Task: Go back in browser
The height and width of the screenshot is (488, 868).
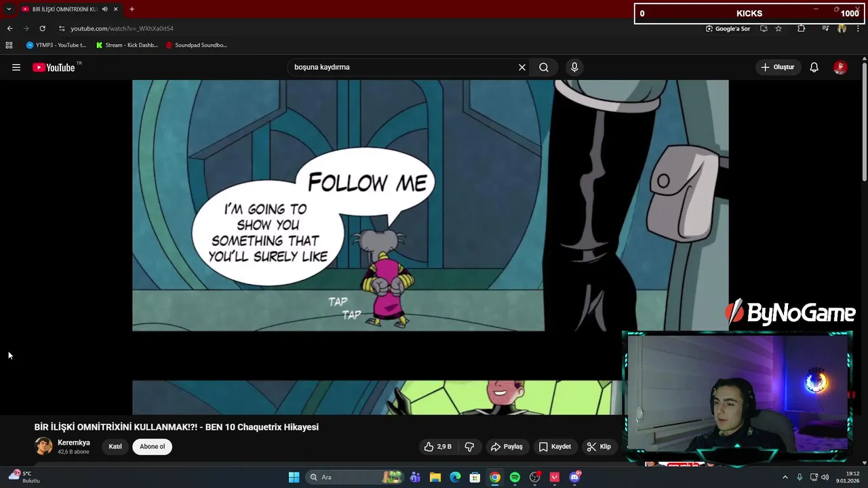Action: 9,28
